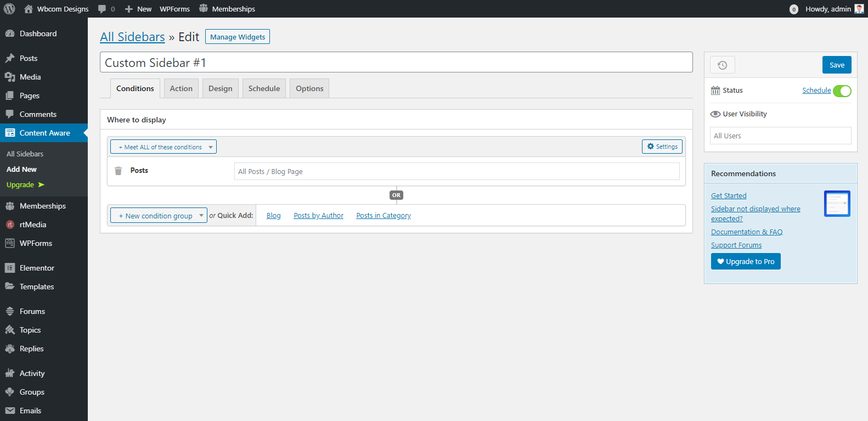Image resolution: width=868 pixels, height=421 pixels.
Task: Open condition group Settings button
Action: pyautogui.click(x=662, y=147)
